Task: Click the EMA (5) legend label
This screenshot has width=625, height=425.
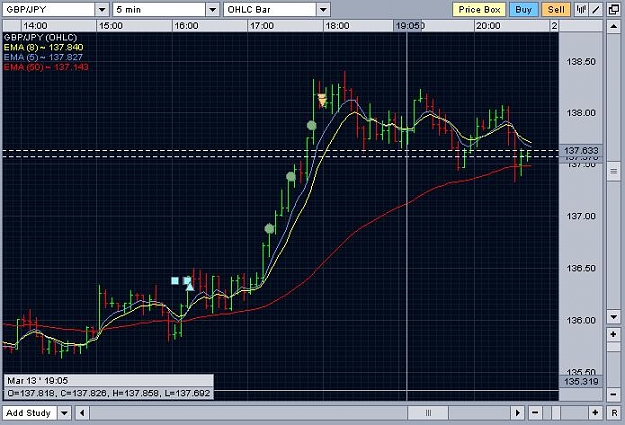Action: point(43,57)
